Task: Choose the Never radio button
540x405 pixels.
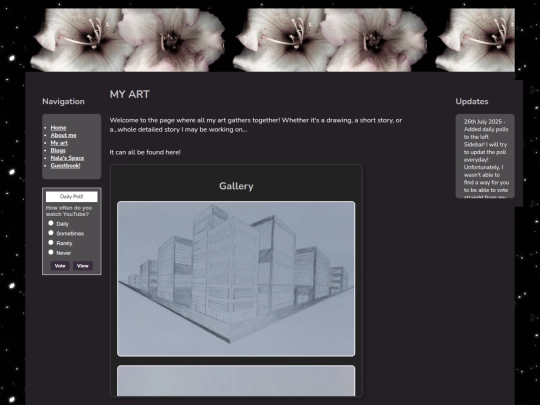Action: (51, 252)
